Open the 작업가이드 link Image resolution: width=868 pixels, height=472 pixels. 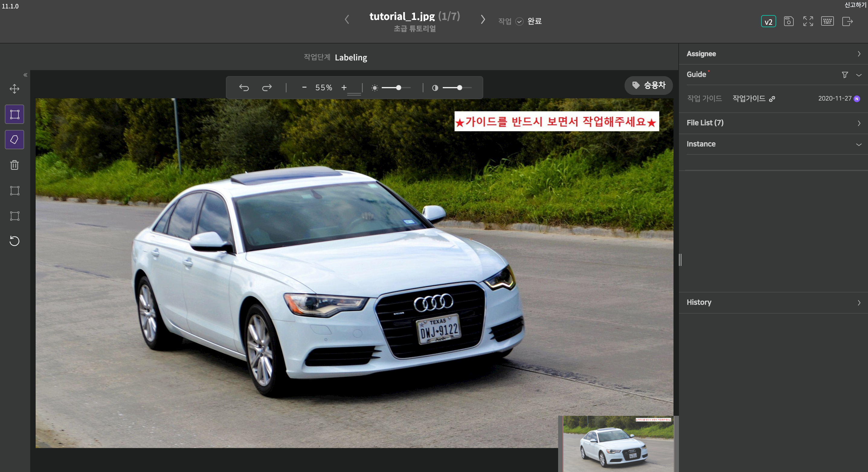coord(754,99)
